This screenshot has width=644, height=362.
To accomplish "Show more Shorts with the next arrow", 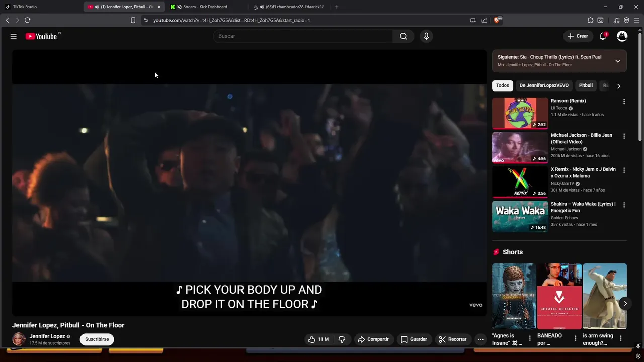I will point(625,303).
